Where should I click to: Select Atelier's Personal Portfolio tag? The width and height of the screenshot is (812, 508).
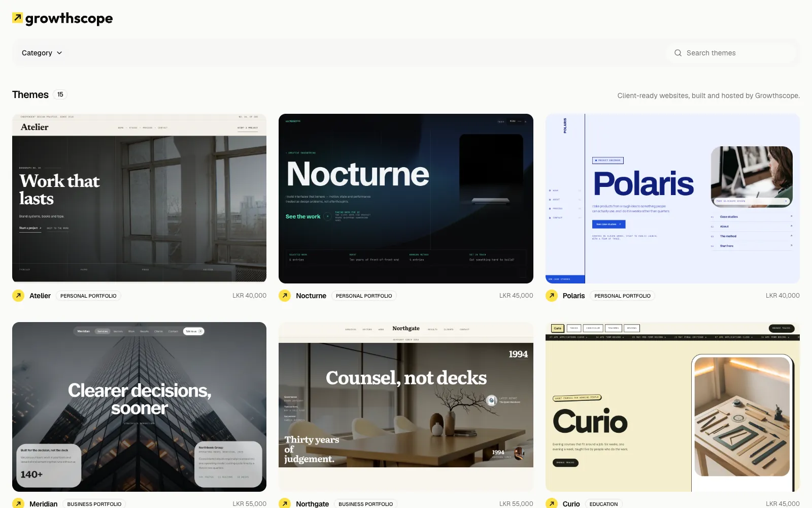coord(88,296)
